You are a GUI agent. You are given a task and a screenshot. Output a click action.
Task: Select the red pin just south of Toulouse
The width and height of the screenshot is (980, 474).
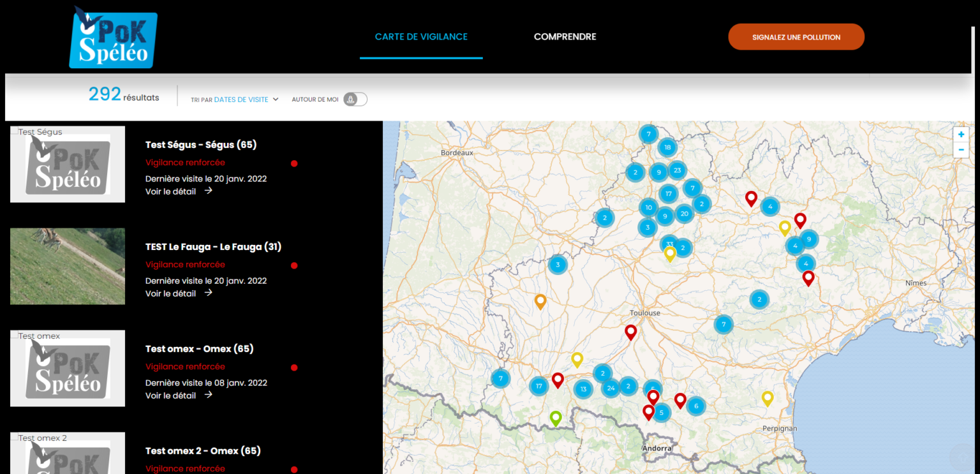pos(631,332)
